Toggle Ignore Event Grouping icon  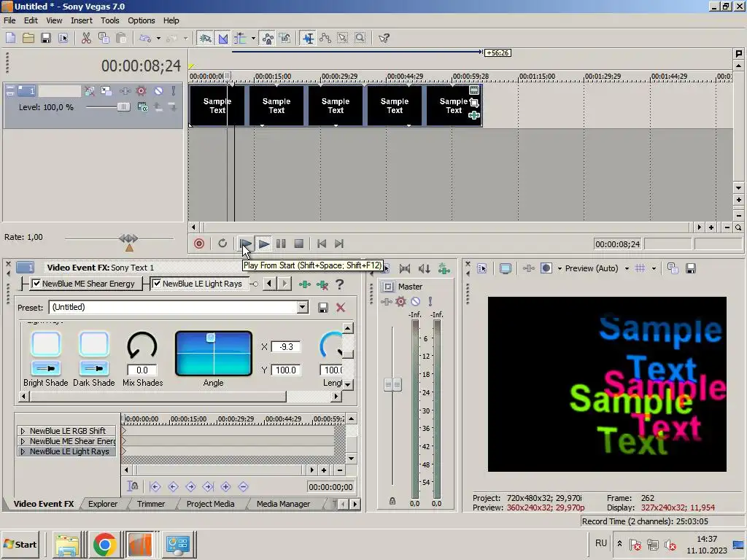[x=285, y=38]
